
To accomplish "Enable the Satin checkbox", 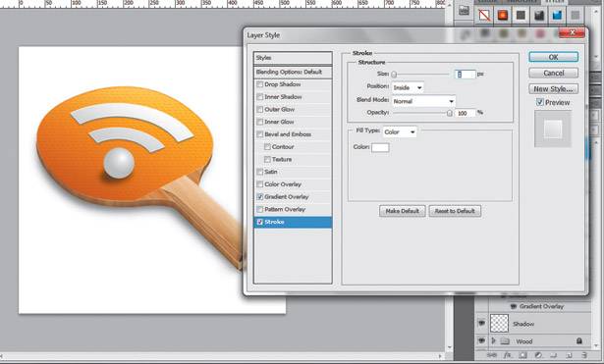I will coord(260,172).
